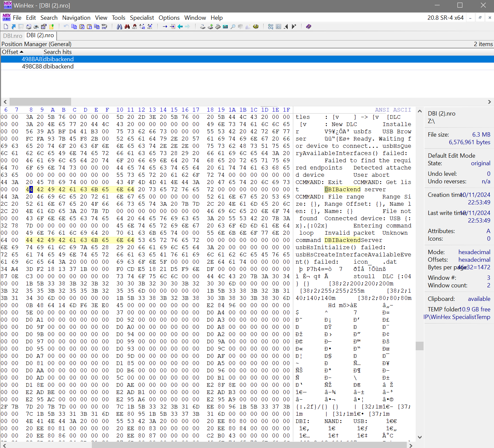Click the black left triangle icon

[286, 27]
